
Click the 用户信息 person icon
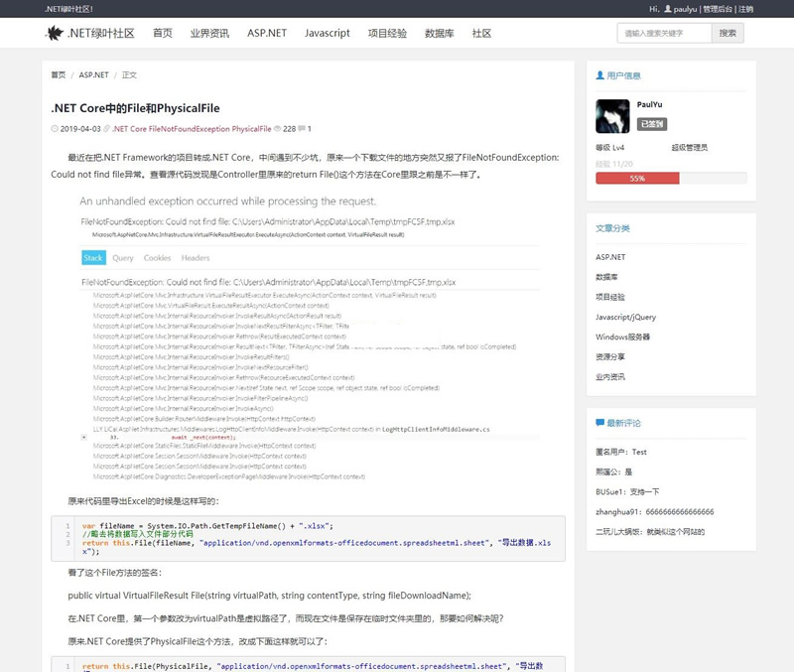600,75
